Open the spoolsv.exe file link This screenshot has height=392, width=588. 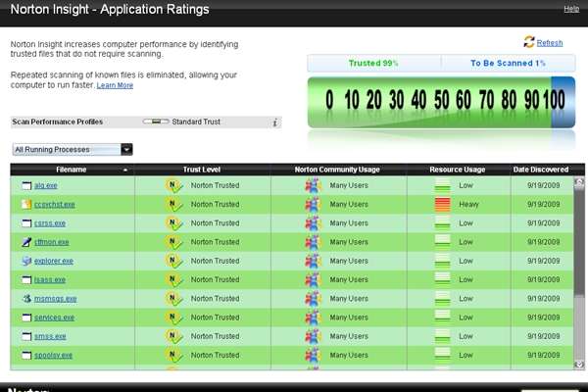[x=53, y=355]
